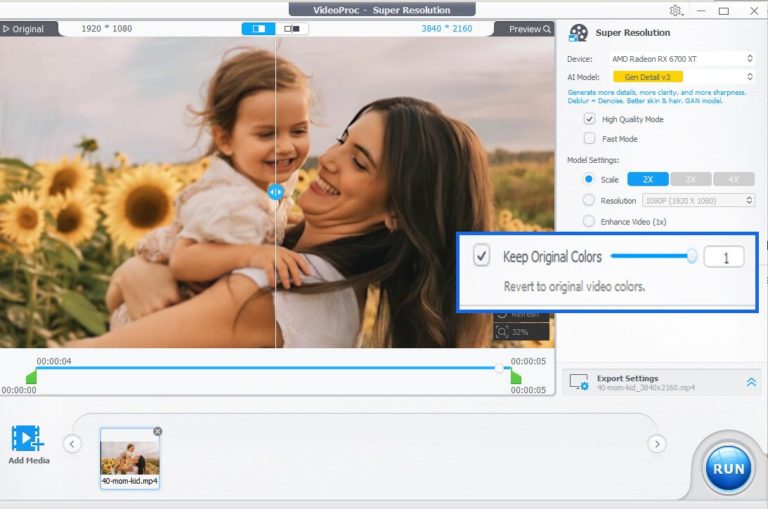
Task: Switch to side-by-side compare view
Action: [x=292, y=29]
